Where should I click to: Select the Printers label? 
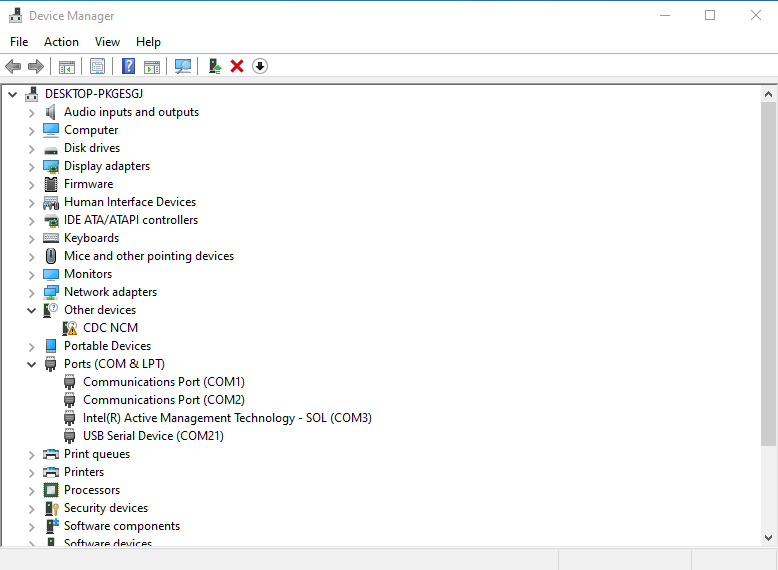click(x=84, y=472)
